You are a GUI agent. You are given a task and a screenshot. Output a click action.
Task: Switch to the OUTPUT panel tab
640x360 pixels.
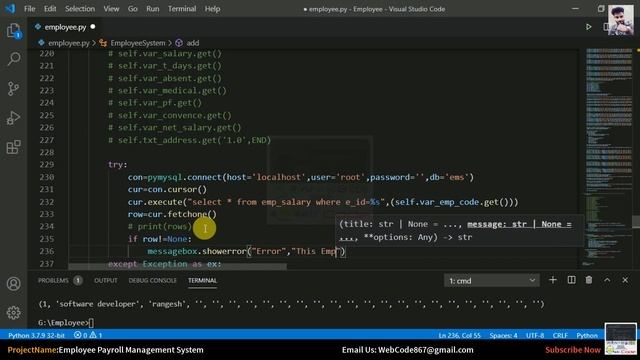tap(106, 280)
